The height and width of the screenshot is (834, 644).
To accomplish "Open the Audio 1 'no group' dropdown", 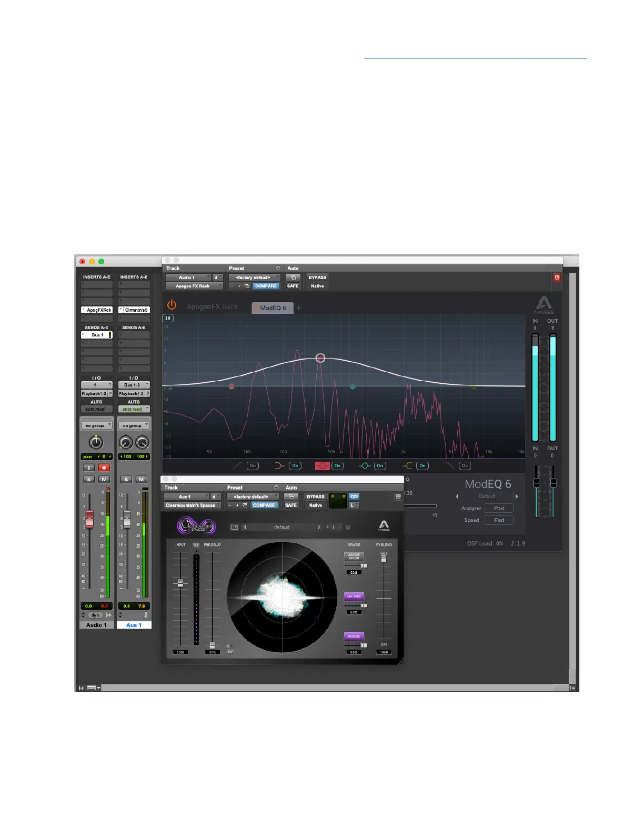I will click(96, 425).
